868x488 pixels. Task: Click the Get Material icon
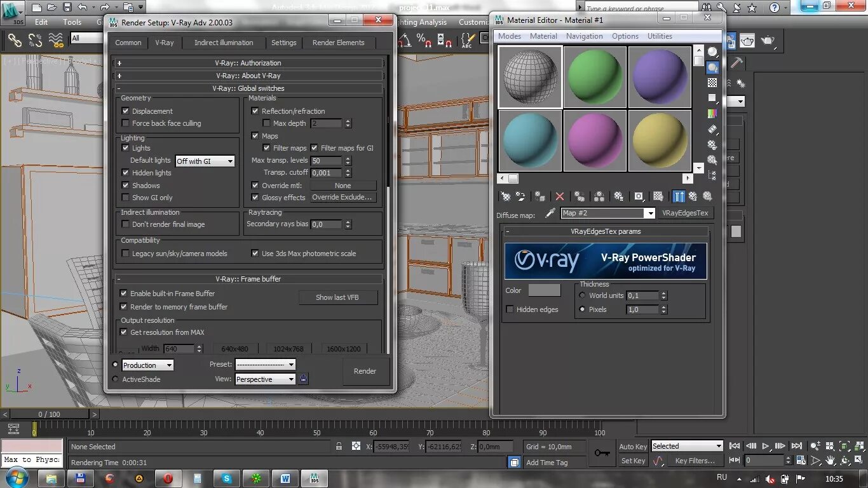[x=506, y=196]
